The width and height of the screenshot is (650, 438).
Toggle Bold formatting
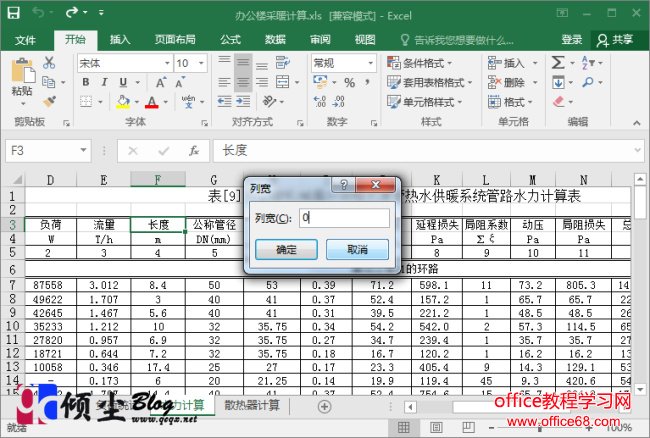pyautogui.click(x=85, y=82)
